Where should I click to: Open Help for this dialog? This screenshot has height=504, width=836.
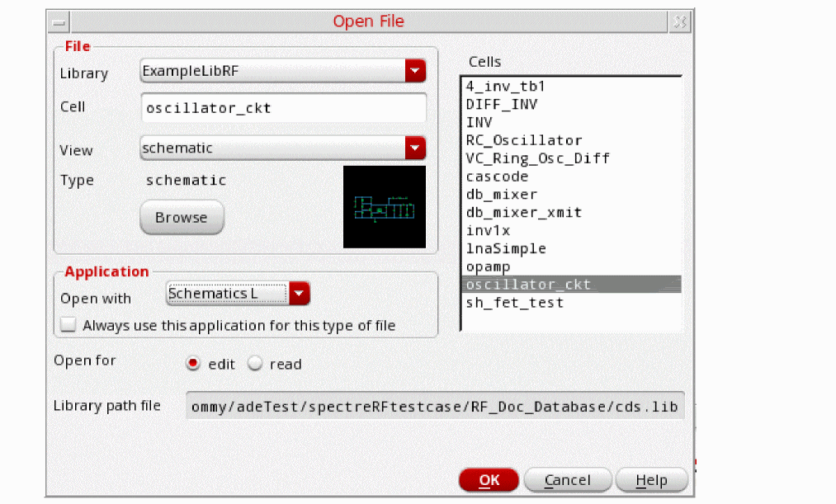(651, 480)
